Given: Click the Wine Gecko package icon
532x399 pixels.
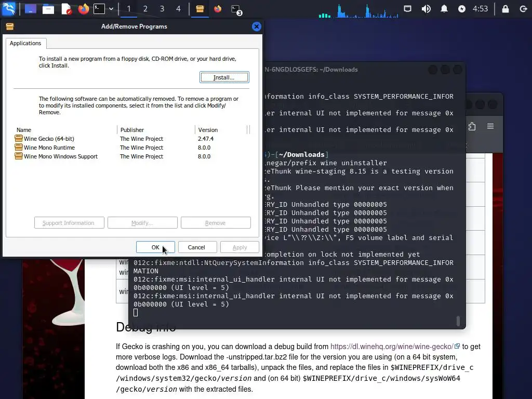Looking at the screenshot, I should pyautogui.click(x=19, y=138).
